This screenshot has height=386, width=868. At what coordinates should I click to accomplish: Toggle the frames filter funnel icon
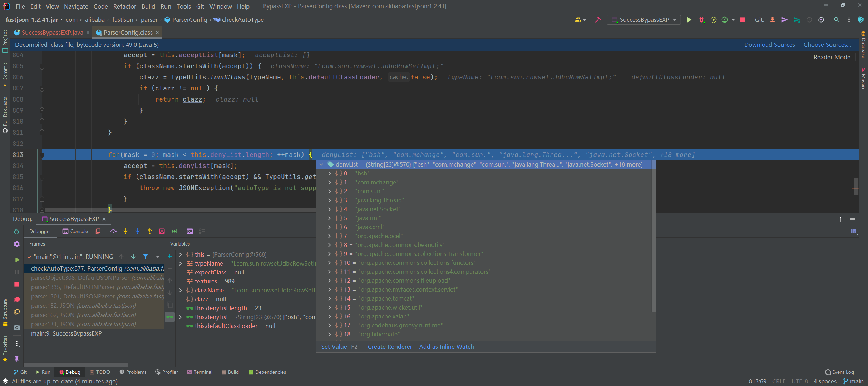[146, 257]
